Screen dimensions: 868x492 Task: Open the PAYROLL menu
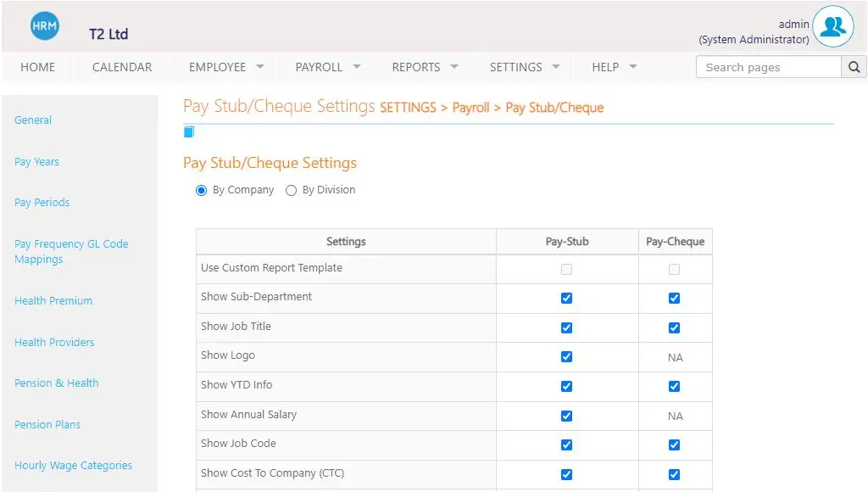coord(319,67)
